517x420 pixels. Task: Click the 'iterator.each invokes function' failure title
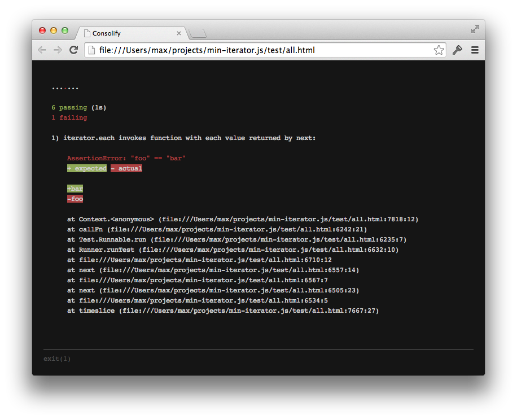point(183,138)
